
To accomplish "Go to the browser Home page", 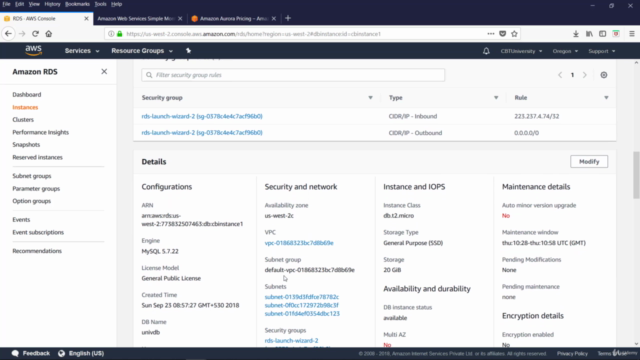I will click(49, 34).
